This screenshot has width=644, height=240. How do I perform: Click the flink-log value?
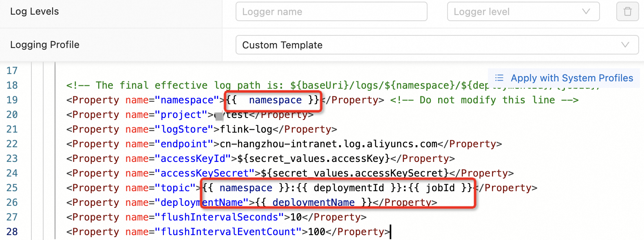coord(246,129)
